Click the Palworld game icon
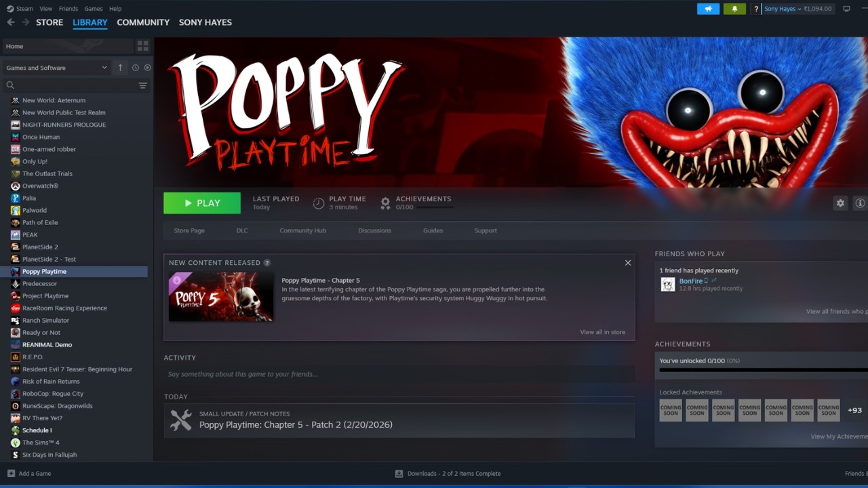Viewport: 868px width, 488px height. click(x=16, y=210)
